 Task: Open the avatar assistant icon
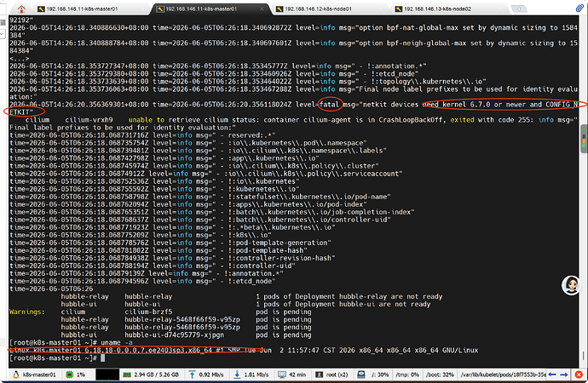pos(571,285)
